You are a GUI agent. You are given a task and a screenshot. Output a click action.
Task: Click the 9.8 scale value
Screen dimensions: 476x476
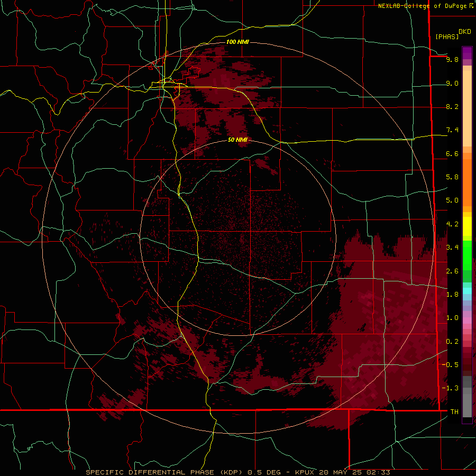(x=452, y=59)
